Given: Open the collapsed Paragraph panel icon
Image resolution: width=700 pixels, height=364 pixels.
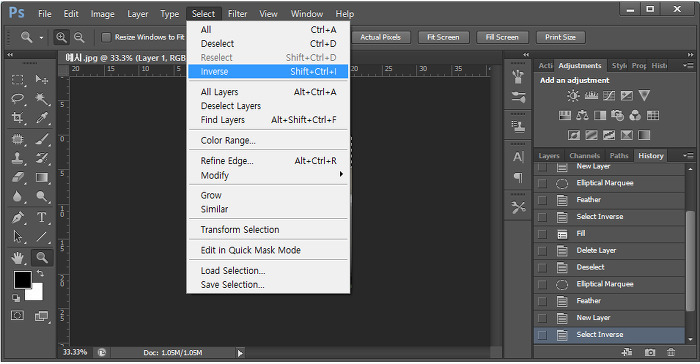Looking at the screenshot, I should click(518, 178).
